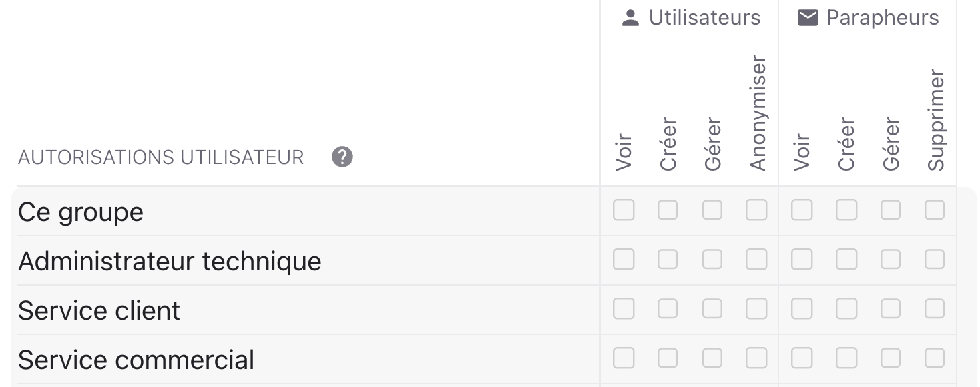Viewport: 980px width, 387px height.
Task: Select the Utilisateurs column group header
Action: (x=704, y=18)
